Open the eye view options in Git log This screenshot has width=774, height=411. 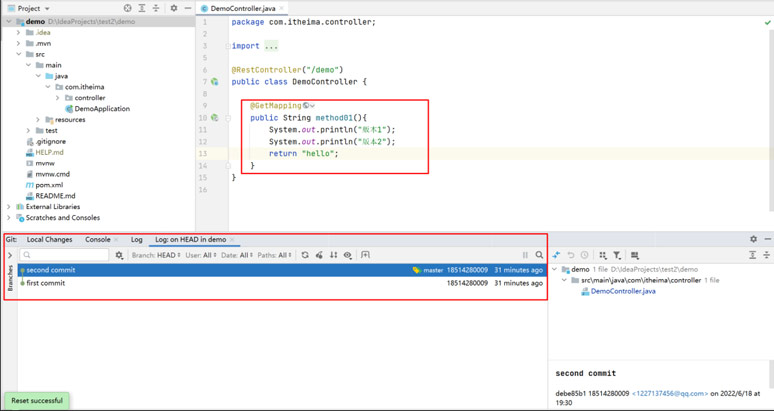(348, 255)
